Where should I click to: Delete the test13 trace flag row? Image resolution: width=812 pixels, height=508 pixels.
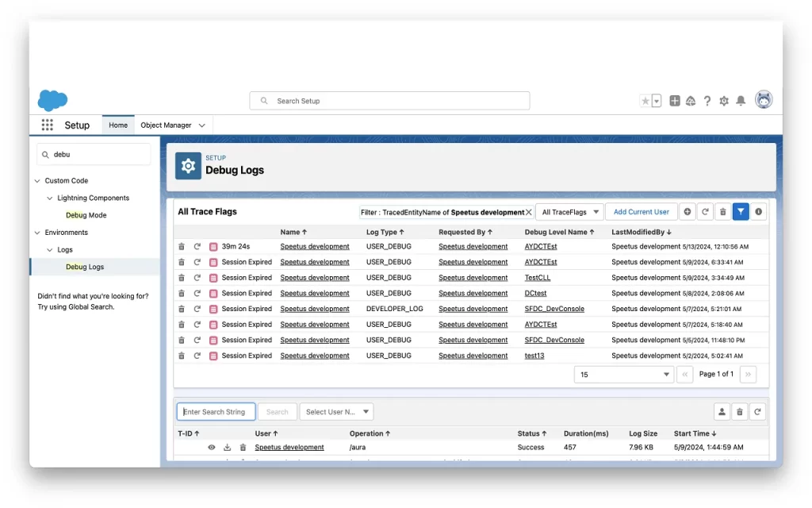click(182, 356)
